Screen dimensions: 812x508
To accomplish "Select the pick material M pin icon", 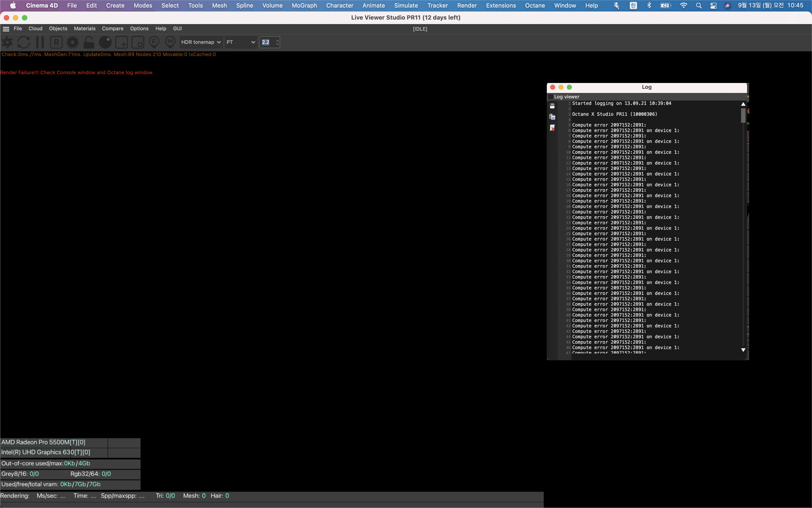I will click(170, 42).
